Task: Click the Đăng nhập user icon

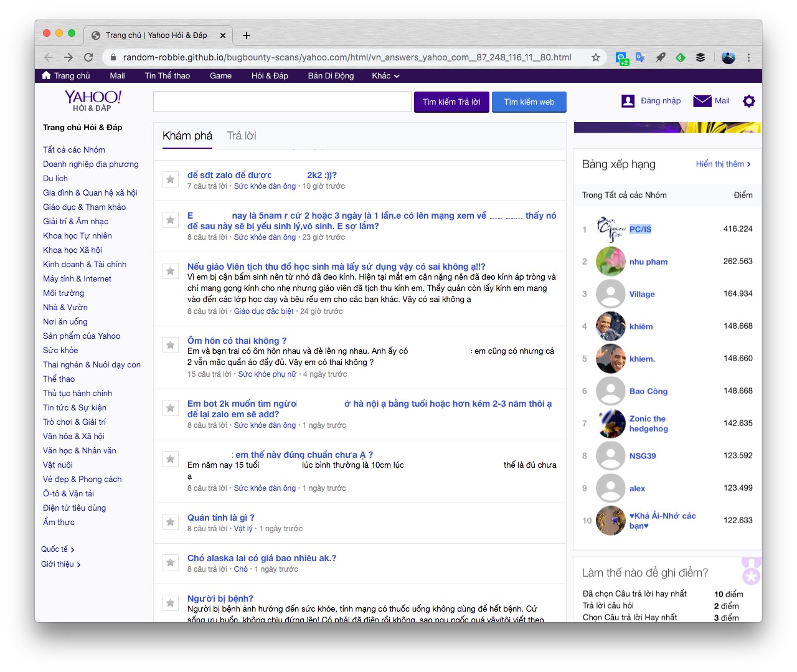Action: (x=628, y=101)
